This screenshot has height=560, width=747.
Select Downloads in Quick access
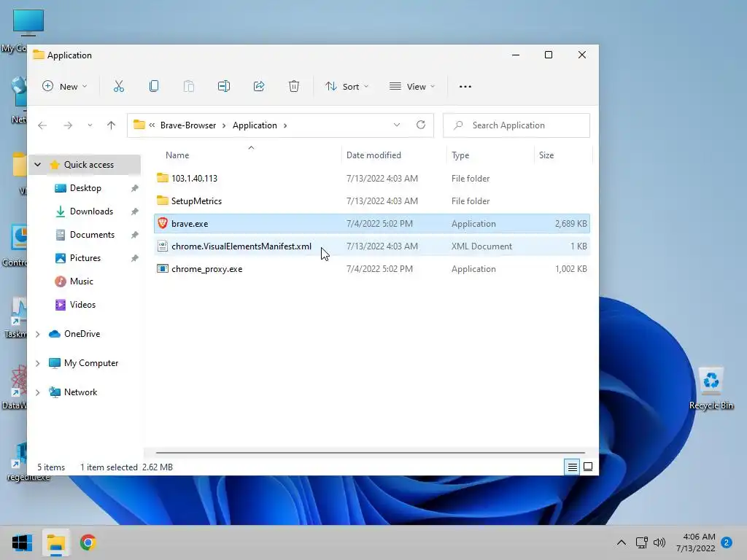(91, 211)
